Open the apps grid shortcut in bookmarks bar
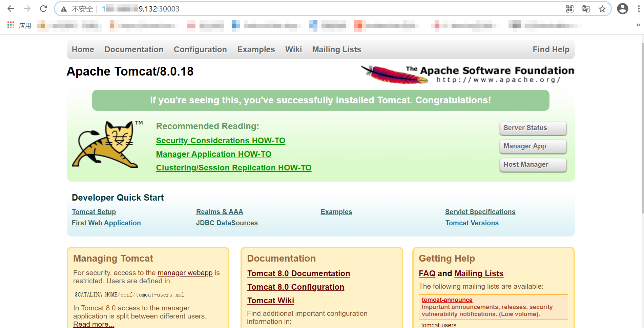The image size is (644, 328). point(11,25)
